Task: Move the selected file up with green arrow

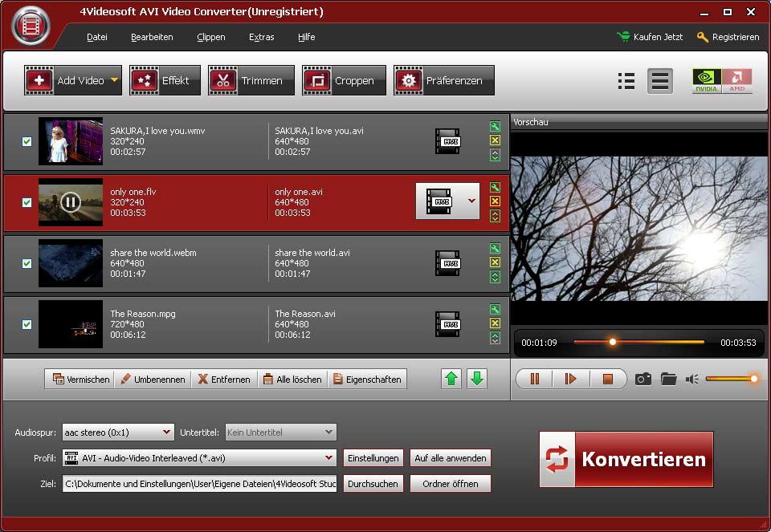Action: point(452,379)
